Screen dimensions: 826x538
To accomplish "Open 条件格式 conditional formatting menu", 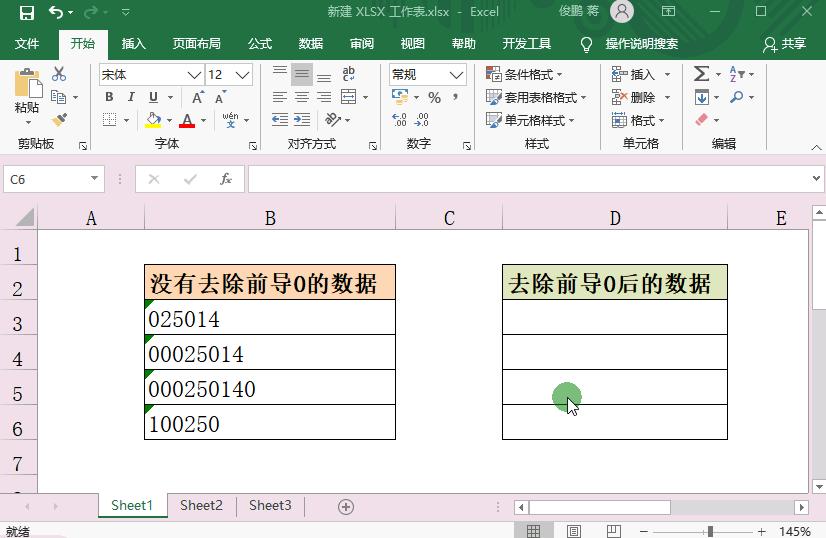I will point(525,74).
